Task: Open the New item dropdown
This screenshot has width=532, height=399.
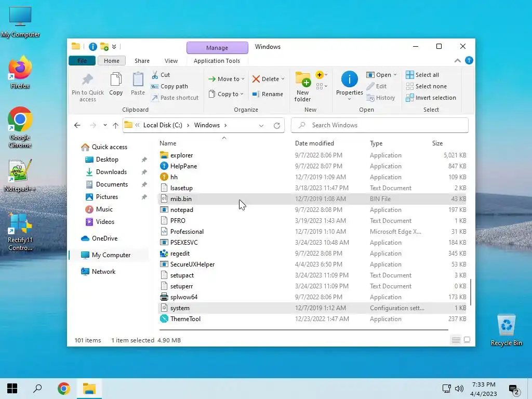Action: pos(321,75)
